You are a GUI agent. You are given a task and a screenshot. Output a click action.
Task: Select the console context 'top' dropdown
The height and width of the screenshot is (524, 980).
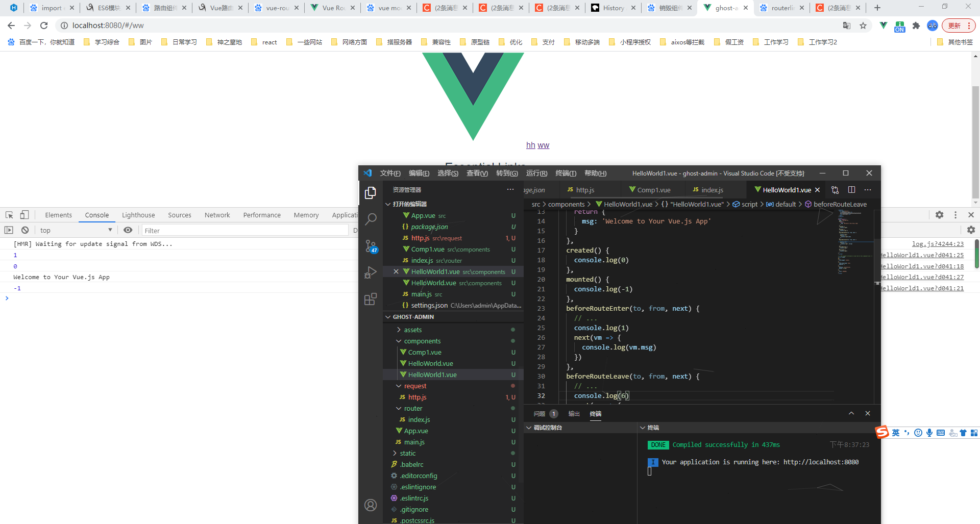tap(76, 230)
